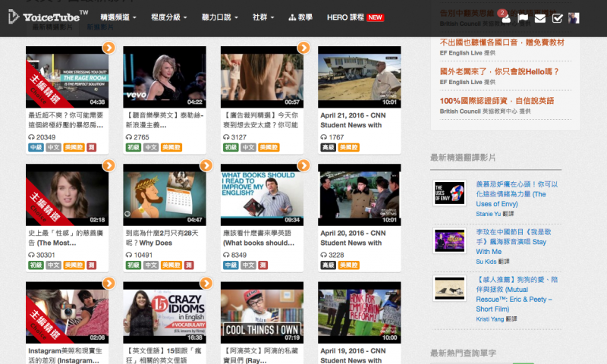
Task: Open ad link 100%國際認證師資．自信說英語
Action: coord(497,101)
